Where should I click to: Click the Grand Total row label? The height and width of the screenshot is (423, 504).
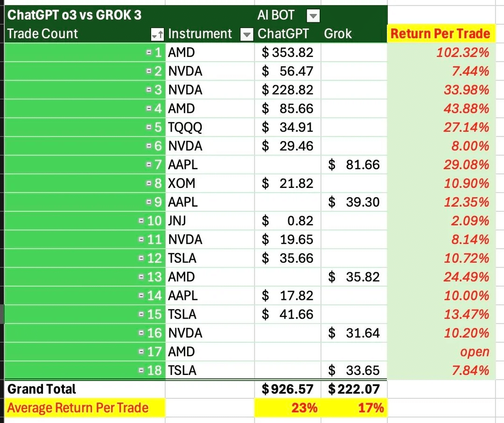pyautogui.click(x=42, y=389)
